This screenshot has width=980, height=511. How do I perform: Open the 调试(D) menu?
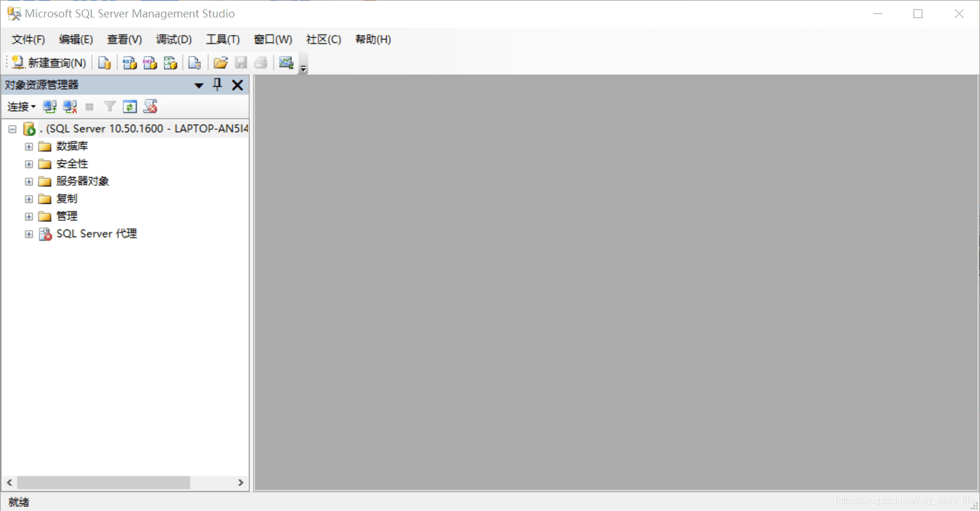pos(174,40)
